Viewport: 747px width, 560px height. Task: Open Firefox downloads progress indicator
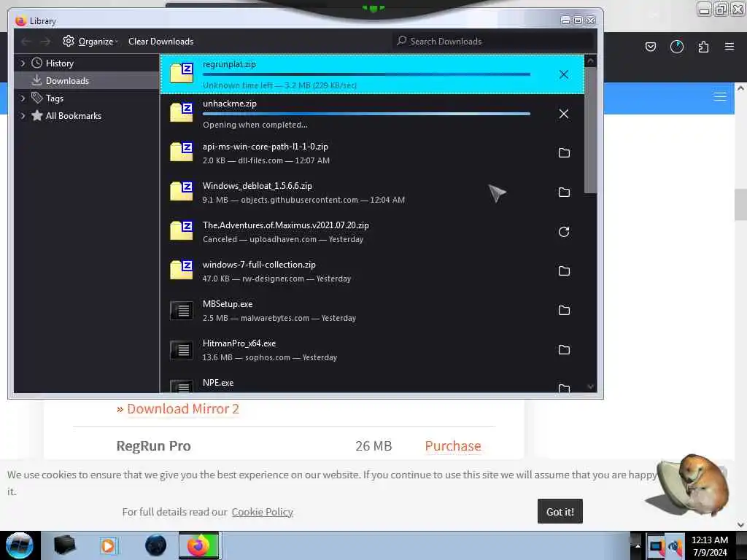[676, 47]
